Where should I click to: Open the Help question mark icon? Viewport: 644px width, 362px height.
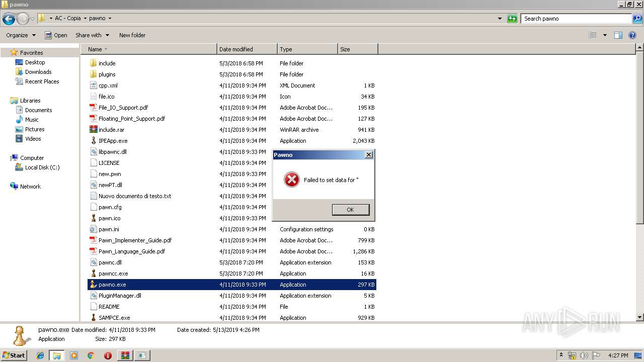(633, 35)
